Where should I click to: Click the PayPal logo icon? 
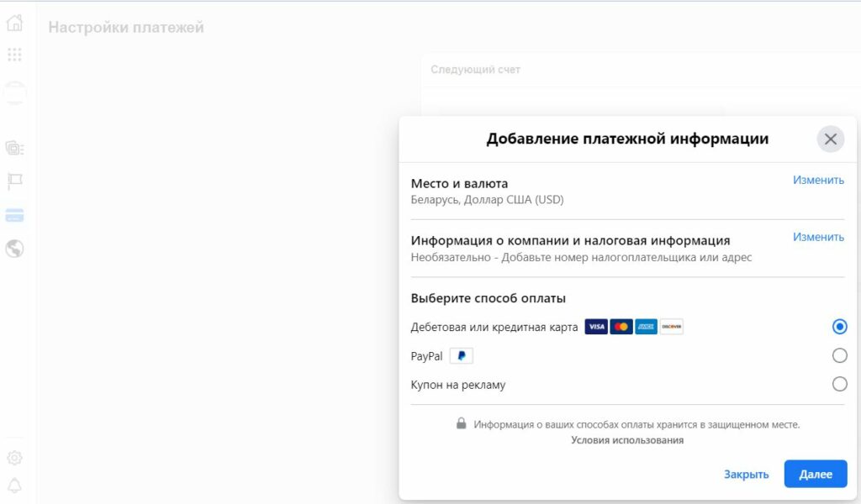[x=462, y=356]
